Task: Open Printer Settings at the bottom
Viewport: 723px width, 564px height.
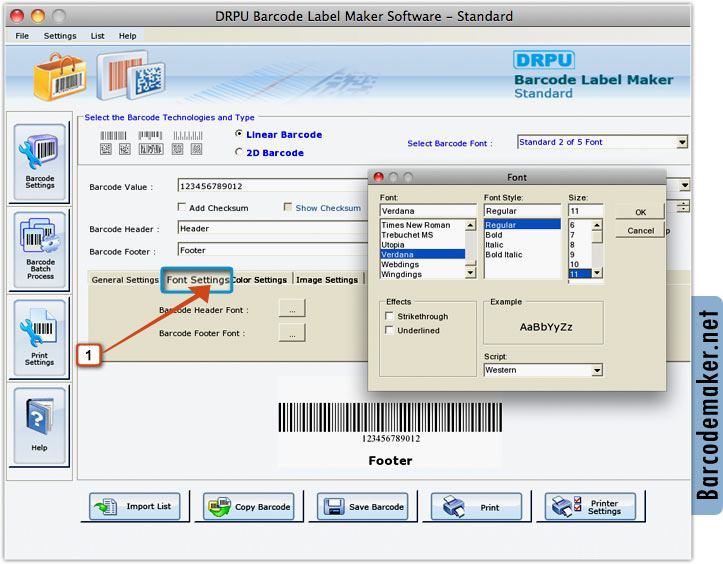Action: pyautogui.click(x=590, y=506)
